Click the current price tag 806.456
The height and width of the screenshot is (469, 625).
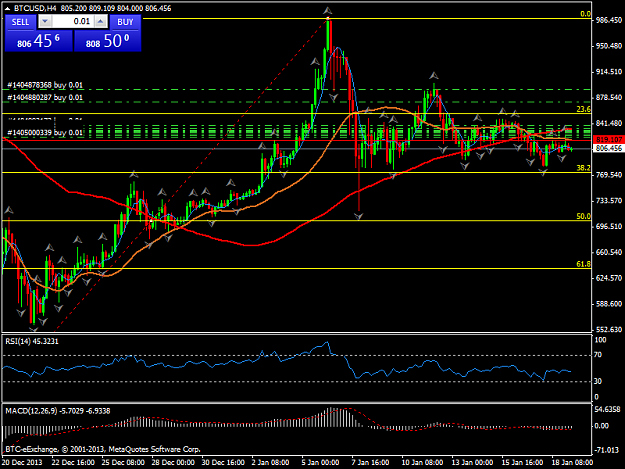tap(608, 148)
